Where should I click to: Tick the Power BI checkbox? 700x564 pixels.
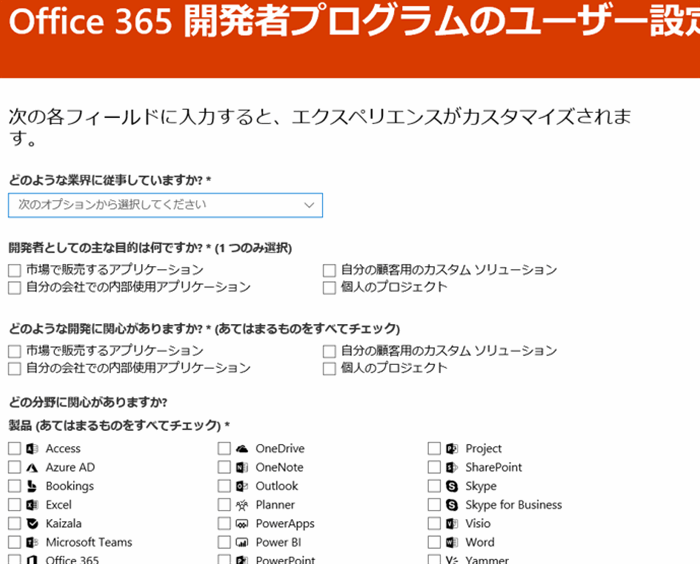[x=224, y=542]
